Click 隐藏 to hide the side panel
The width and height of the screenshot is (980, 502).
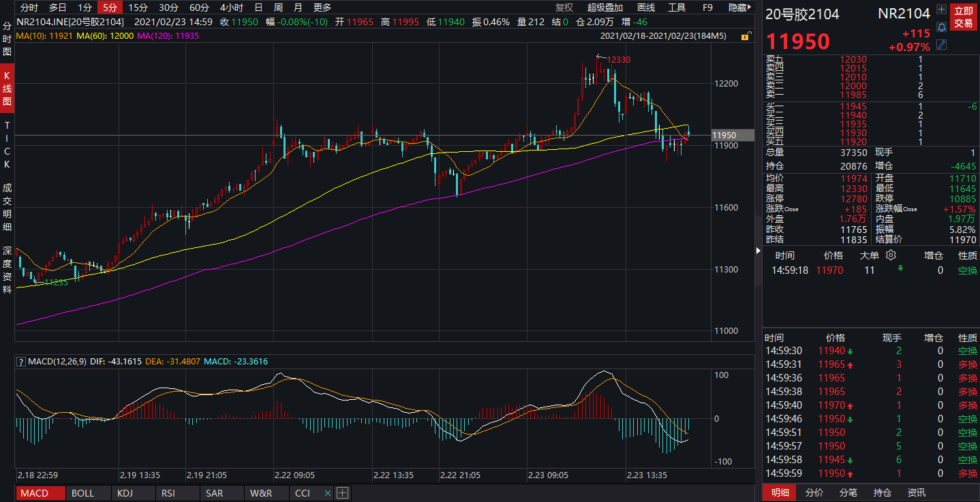coord(739,7)
